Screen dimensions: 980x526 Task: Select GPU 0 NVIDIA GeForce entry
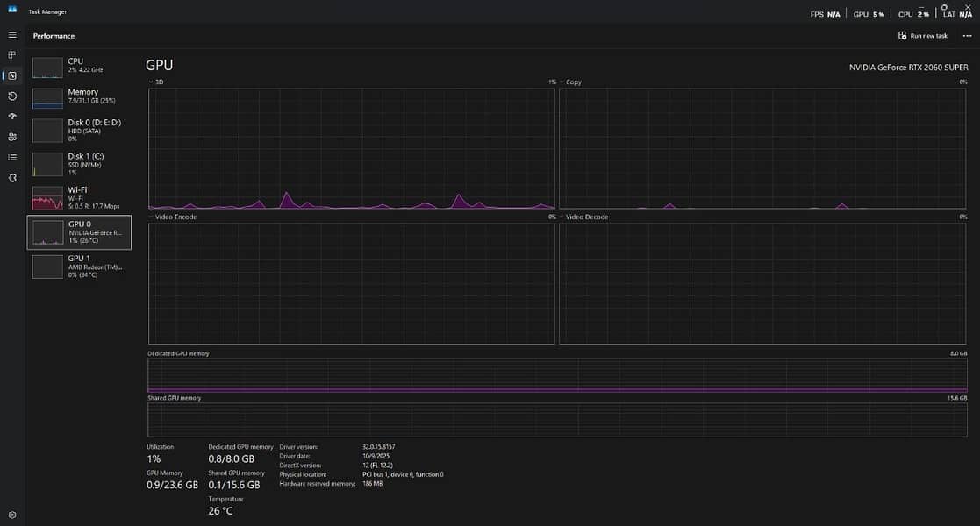coord(79,232)
